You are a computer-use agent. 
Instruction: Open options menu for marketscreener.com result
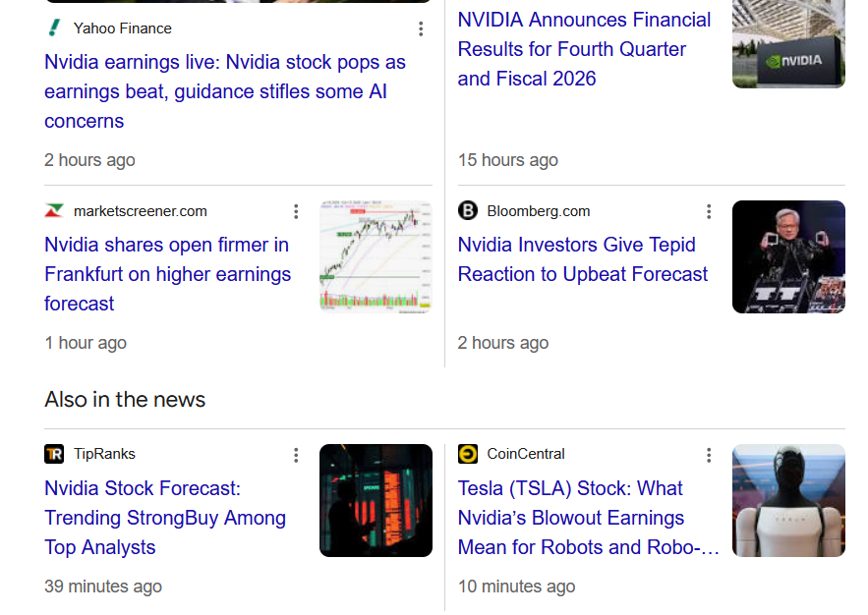pos(296,211)
